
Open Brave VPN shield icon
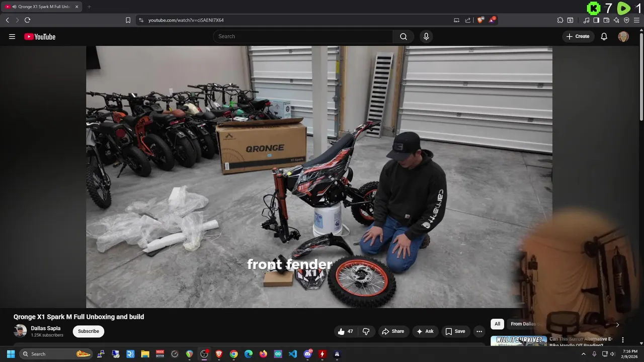coord(626,20)
